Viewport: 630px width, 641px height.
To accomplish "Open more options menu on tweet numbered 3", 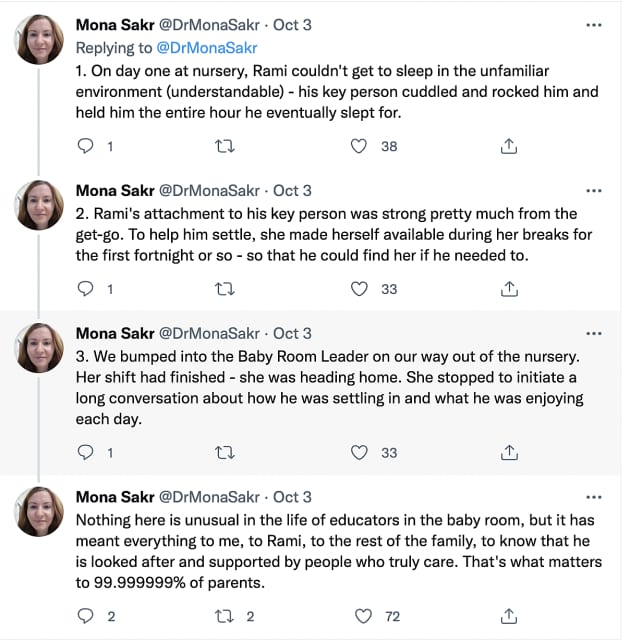I will [x=594, y=333].
